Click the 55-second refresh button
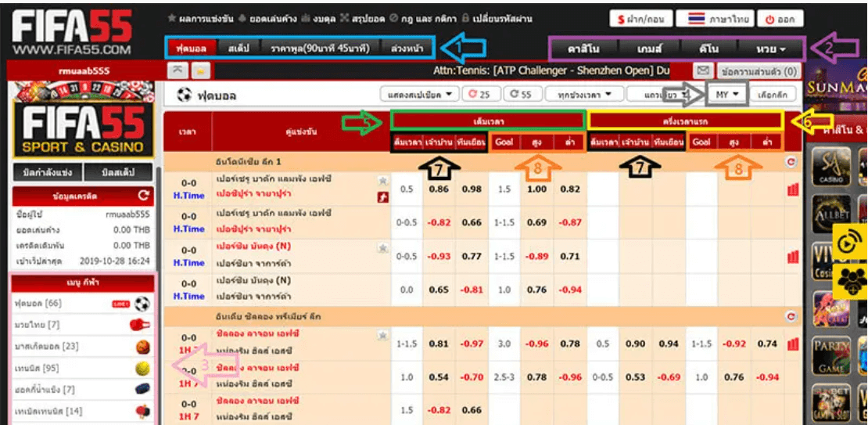Screen dimensions: 868x425 tap(522, 95)
